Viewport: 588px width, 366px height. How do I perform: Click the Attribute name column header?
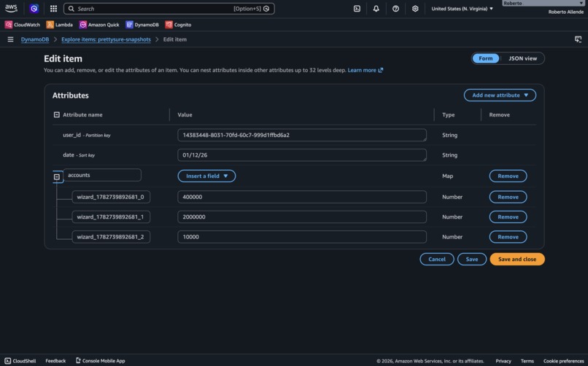tap(82, 114)
